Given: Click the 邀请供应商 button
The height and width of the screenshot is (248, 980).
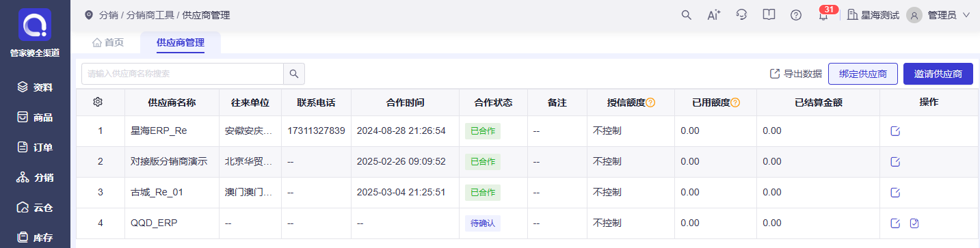Looking at the screenshot, I should [938, 74].
